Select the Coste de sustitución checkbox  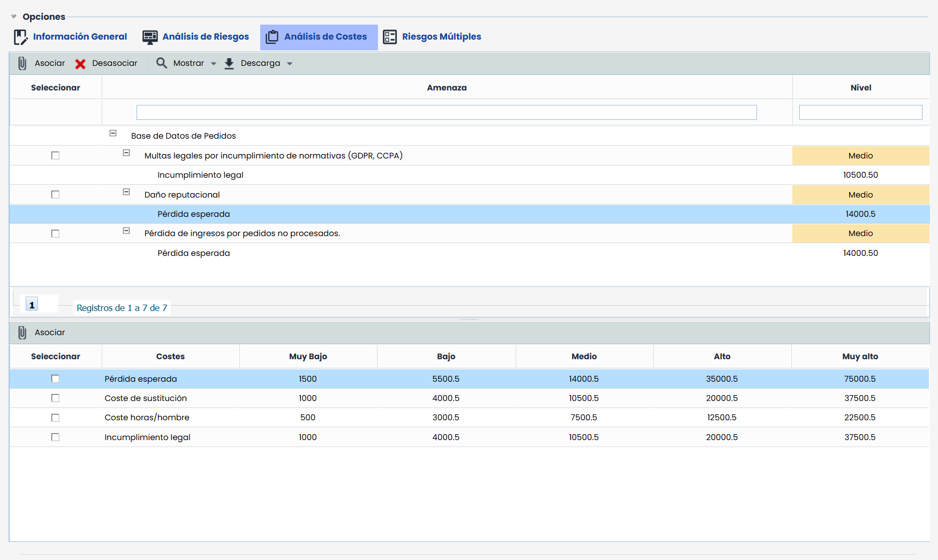click(55, 398)
